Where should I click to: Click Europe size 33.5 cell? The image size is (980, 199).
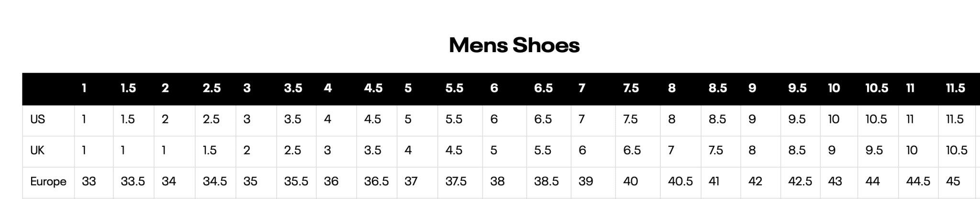134,181
